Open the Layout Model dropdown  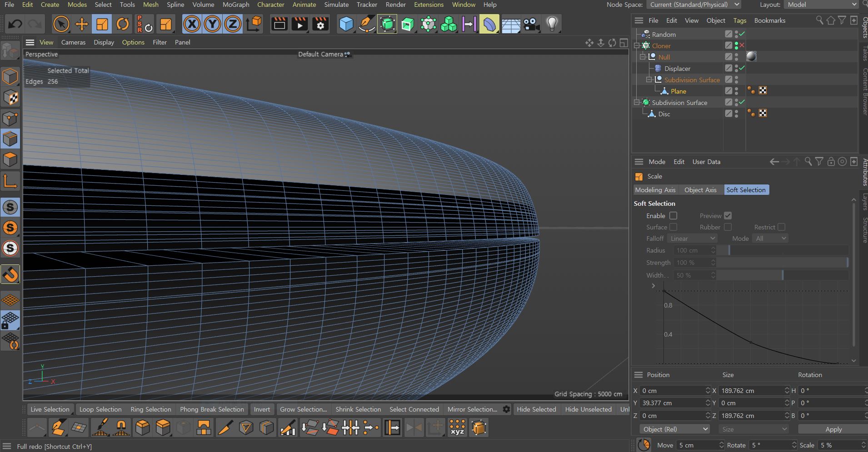click(821, 5)
